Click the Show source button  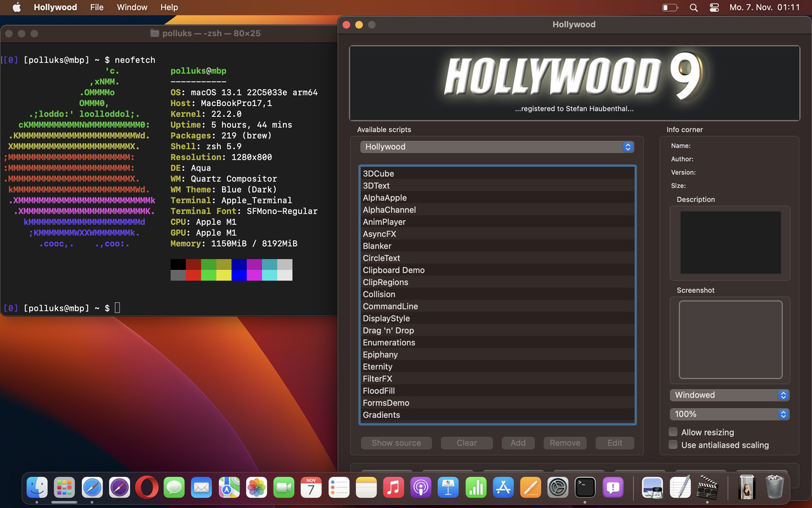point(396,443)
